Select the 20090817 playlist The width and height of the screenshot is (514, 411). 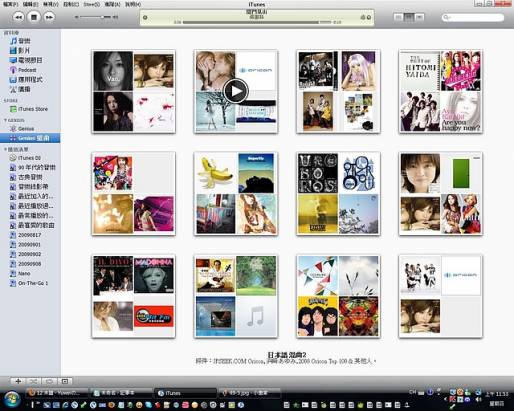pos(26,235)
